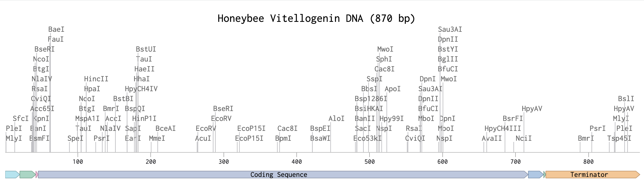Click the Honeybee Vitellogenin DNA title
The height and width of the screenshot is (183, 644).
coord(316,18)
